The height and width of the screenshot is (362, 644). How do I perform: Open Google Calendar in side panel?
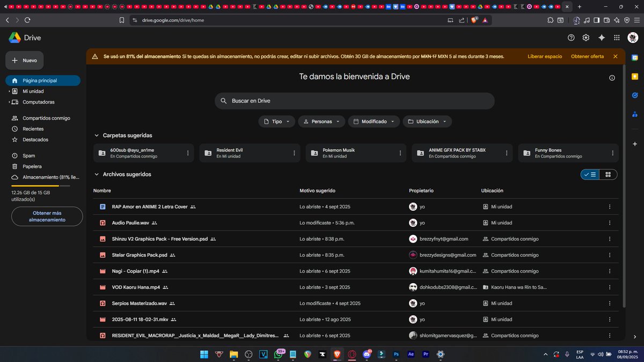(x=635, y=57)
